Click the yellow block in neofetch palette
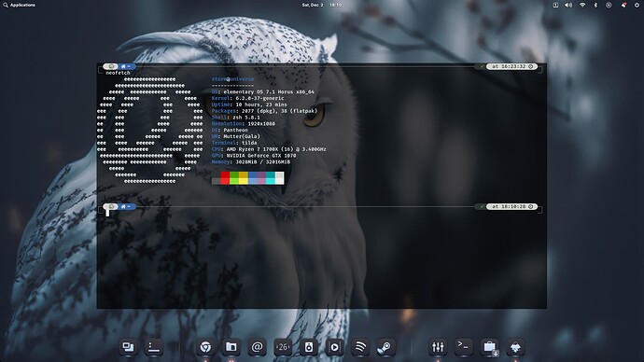 click(244, 177)
